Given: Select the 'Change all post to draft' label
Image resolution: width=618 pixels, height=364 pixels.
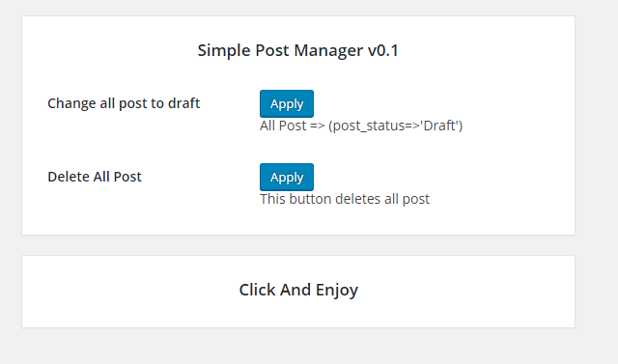Looking at the screenshot, I should [x=124, y=103].
